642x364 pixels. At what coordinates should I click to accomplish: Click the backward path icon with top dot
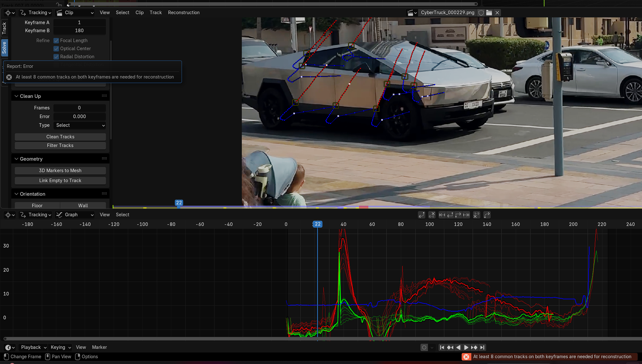[x=422, y=215]
